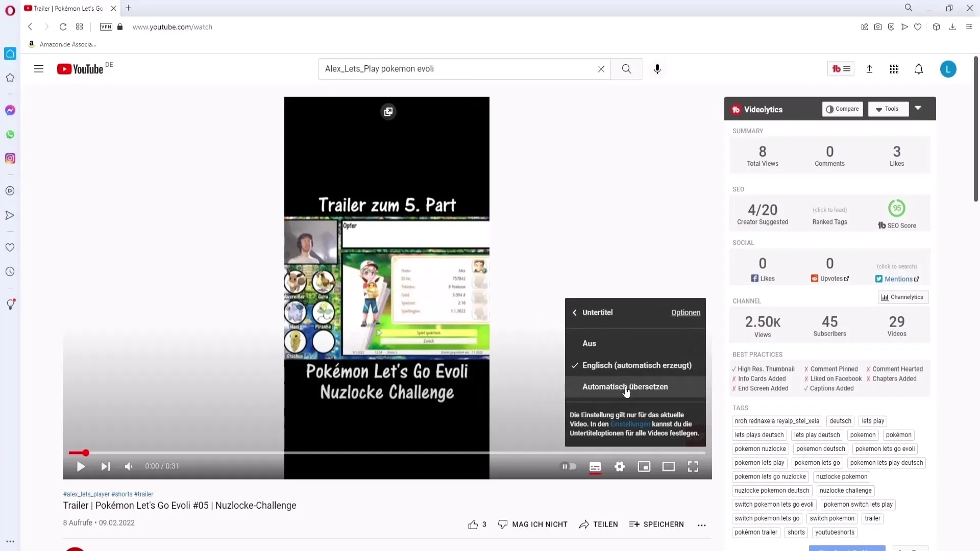Select Englisch (automatisch erzeugt) subtitle option

tap(636, 365)
